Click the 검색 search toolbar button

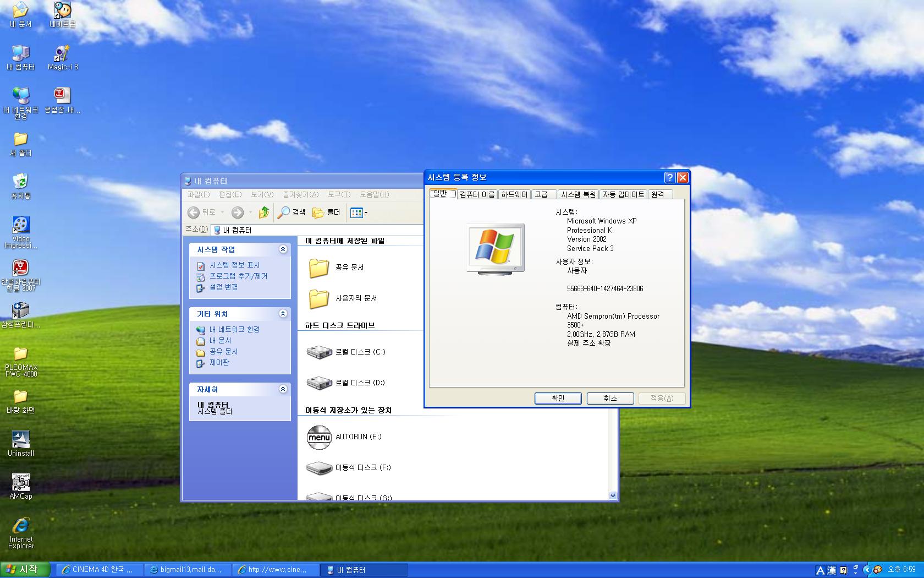291,212
